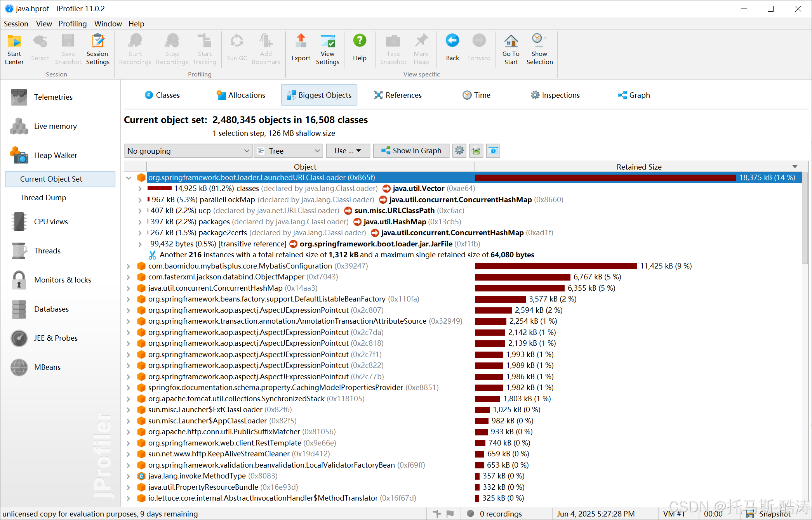
Task: Collapse the LaunchedURLClassLoader tree node
Action: (129, 178)
